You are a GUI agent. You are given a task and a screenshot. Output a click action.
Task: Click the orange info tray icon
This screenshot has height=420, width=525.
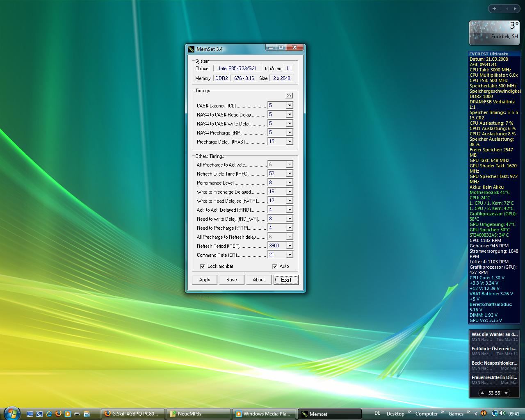coord(484,413)
